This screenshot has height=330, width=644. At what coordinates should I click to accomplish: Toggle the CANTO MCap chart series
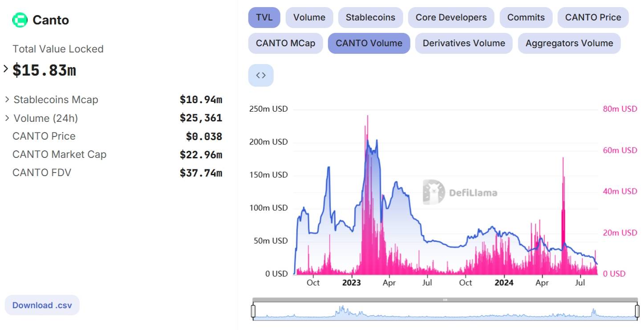[x=285, y=43]
